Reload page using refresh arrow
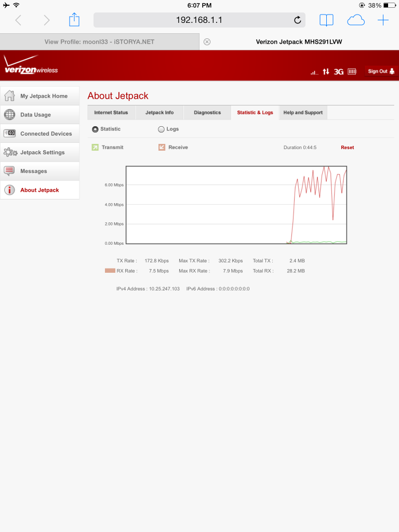Viewport: 399px width, 532px height. tap(297, 20)
